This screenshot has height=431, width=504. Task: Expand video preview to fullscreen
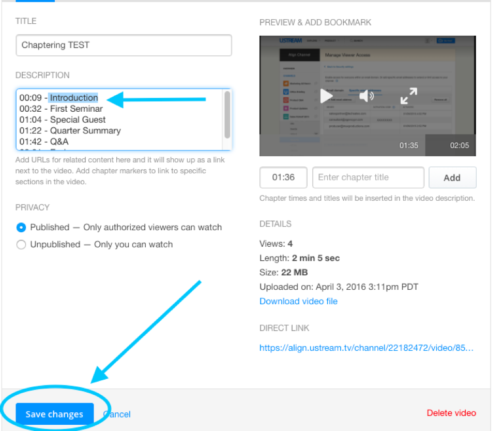409,96
